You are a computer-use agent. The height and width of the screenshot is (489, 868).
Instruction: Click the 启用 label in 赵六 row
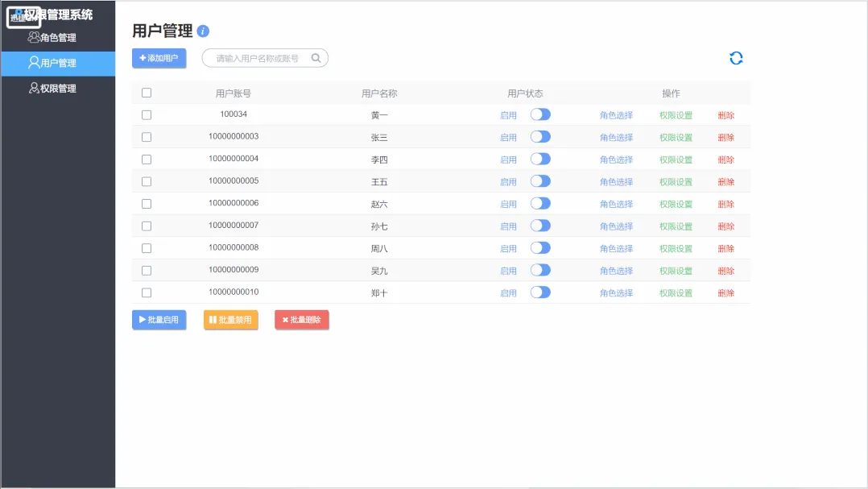(508, 204)
